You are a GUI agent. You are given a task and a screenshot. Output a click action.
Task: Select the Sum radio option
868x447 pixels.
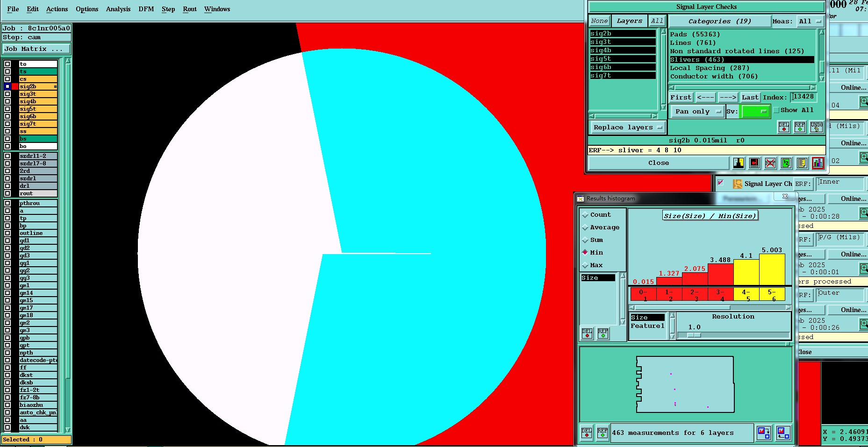(585, 240)
